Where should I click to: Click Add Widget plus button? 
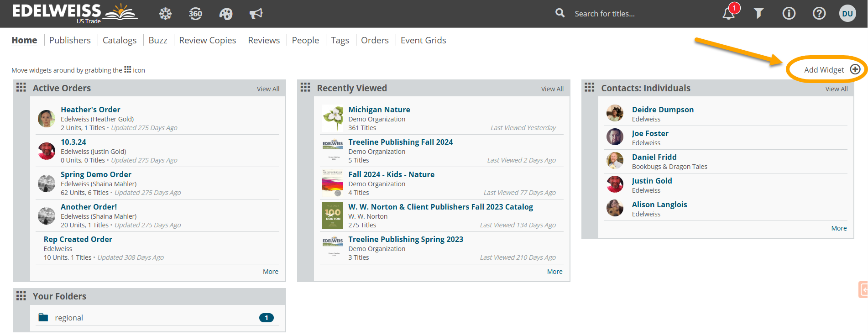click(x=855, y=69)
